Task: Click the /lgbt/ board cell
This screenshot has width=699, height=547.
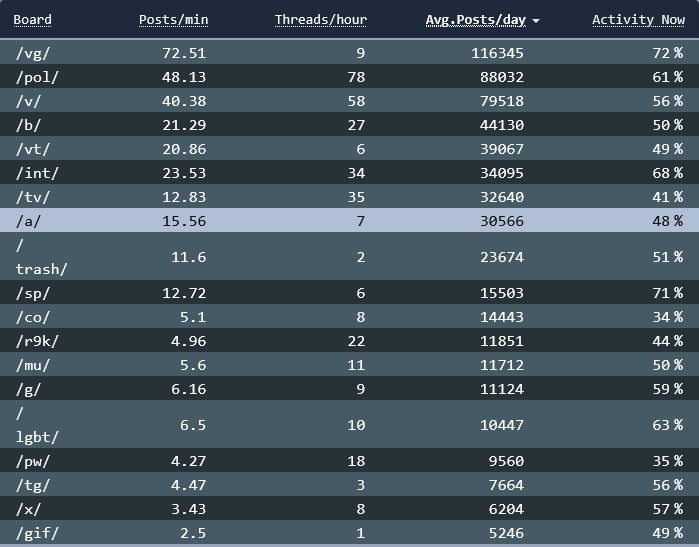Action: [37, 425]
